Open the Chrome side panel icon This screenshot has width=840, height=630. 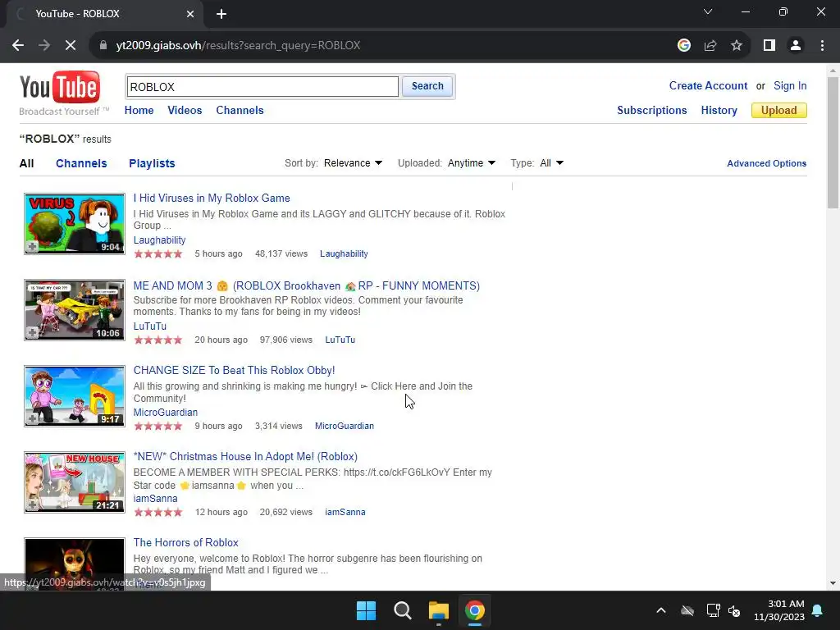click(x=769, y=46)
